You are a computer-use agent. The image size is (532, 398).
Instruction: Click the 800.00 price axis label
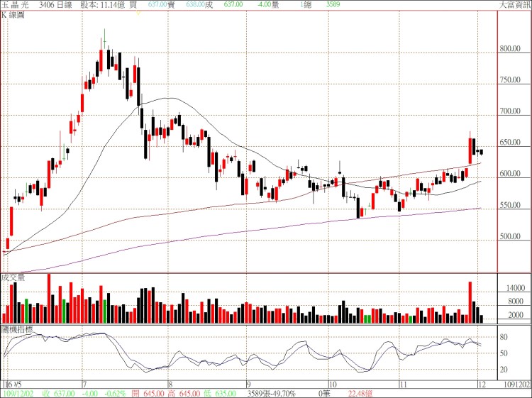click(509, 49)
